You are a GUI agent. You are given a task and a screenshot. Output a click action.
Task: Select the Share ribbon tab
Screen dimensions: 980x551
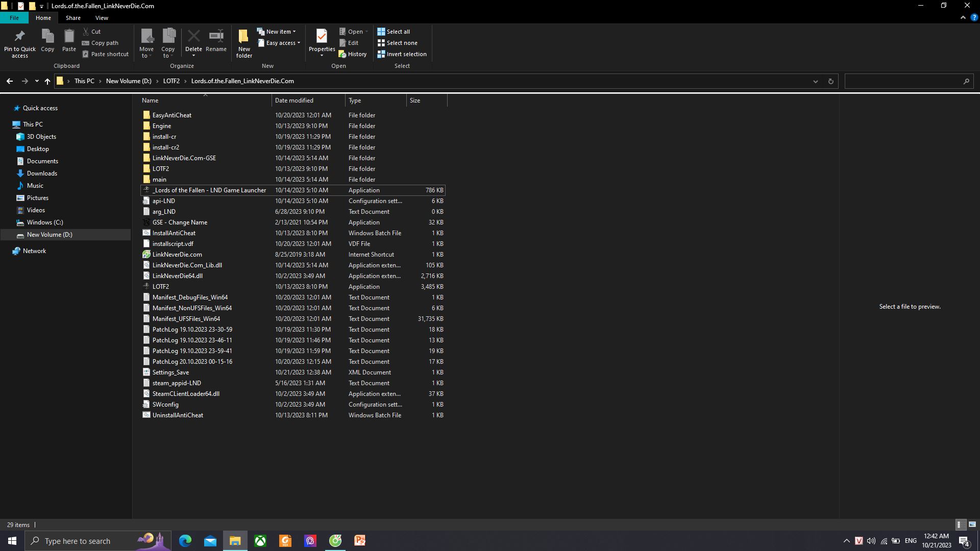pos(73,18)
